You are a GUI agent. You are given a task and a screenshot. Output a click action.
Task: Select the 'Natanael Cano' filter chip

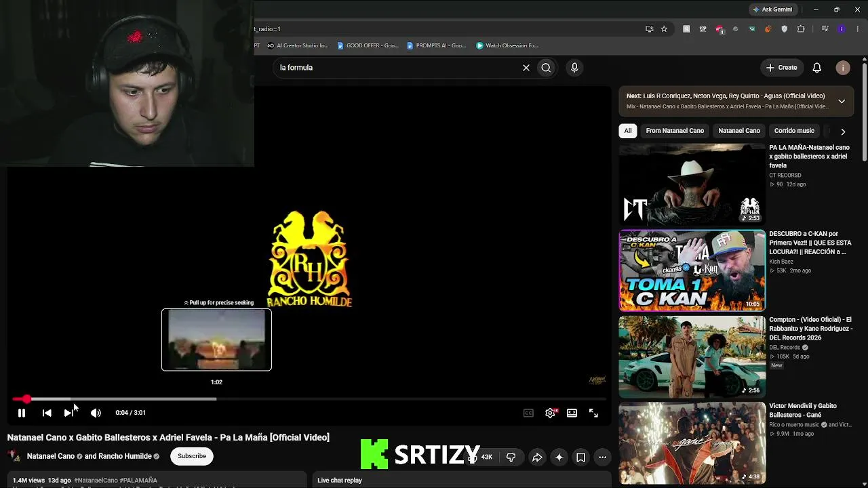739,131
